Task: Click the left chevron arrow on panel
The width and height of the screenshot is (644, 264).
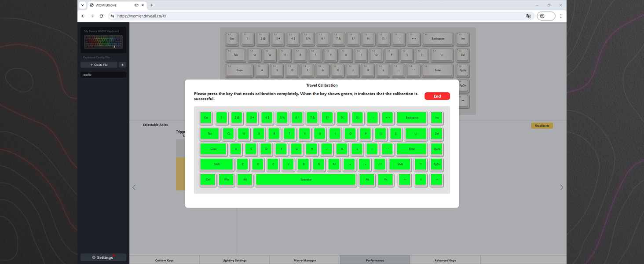Action: tap(134, 187)
